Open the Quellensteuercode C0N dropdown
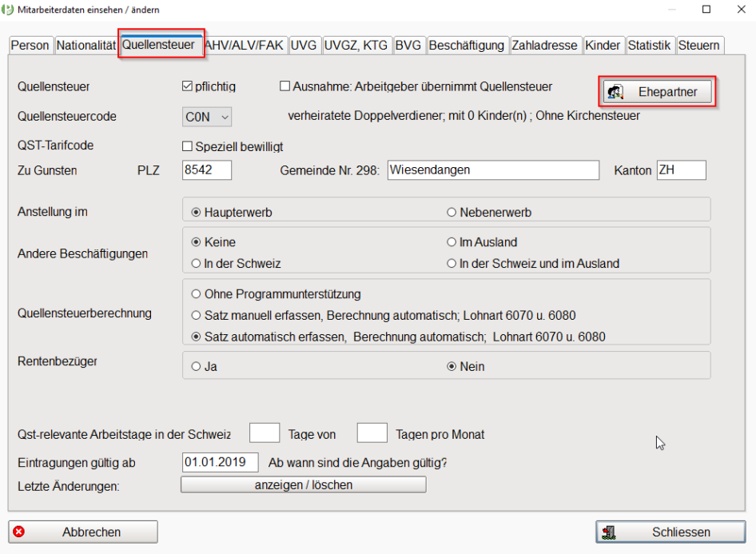 [207, 117]
